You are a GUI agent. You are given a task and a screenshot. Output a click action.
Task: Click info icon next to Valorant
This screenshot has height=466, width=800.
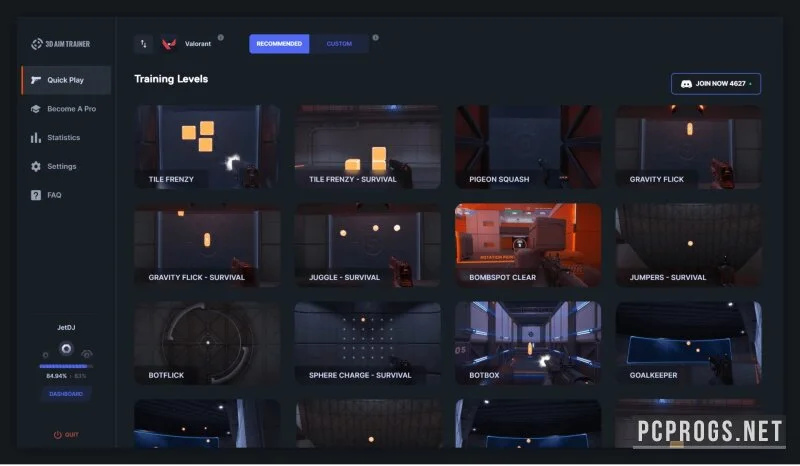pyautogui.click(x=220, y=37)
